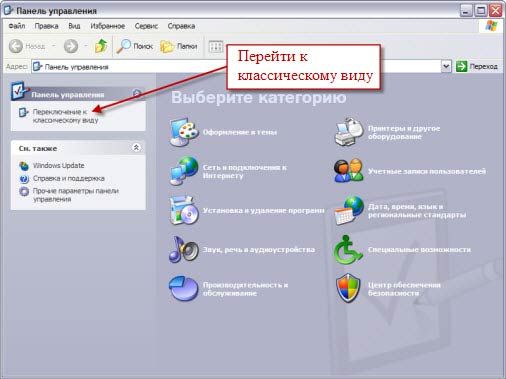The width and height of the screenshot is (506, 379).
Task: Maximize the Панель управления window
Action: click(481, 11)
